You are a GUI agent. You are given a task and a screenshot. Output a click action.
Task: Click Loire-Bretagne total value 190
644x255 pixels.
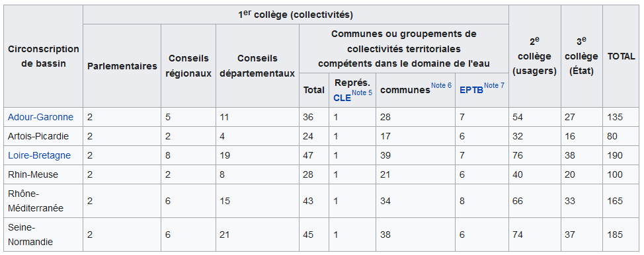click(x=615, y=155)
